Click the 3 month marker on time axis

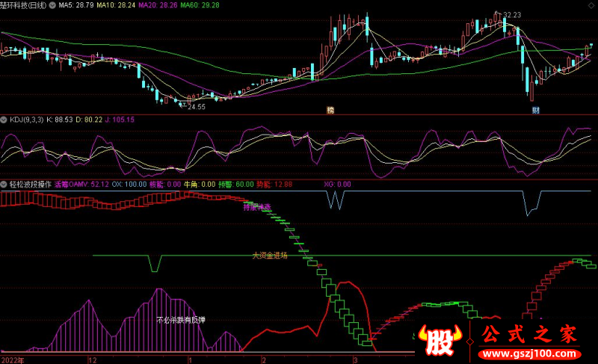pyautogui.click(x=356, y=360)
